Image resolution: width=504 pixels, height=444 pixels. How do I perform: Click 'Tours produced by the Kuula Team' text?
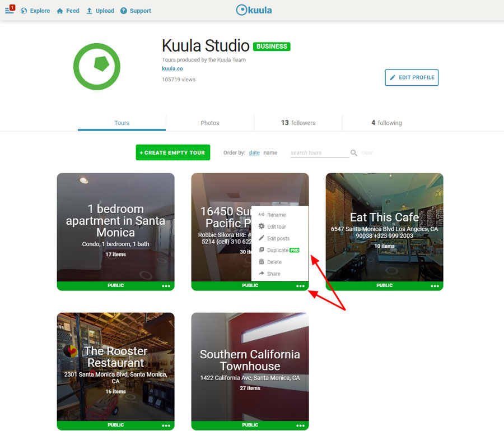[204, 60]
